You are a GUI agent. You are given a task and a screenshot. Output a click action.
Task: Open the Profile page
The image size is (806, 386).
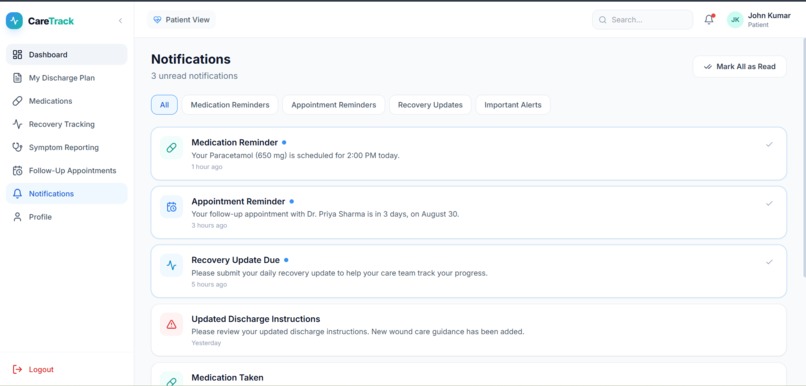coord(66,217)
